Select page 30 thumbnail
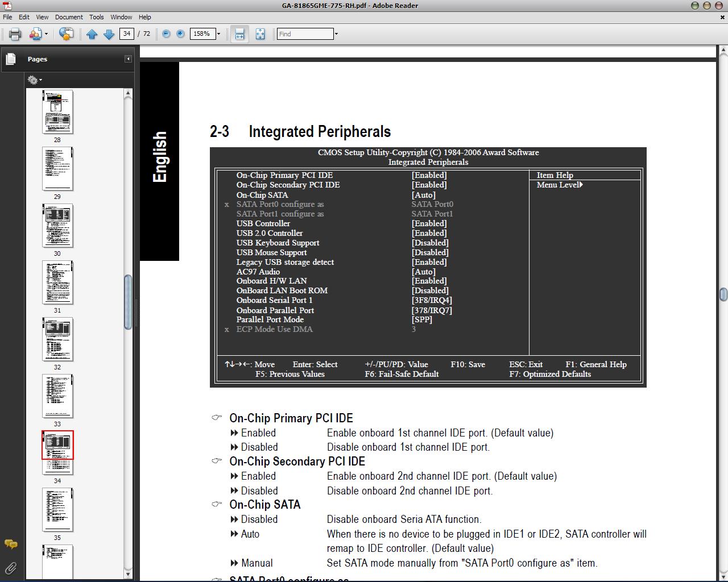728x582 pixels. point(57,226)
